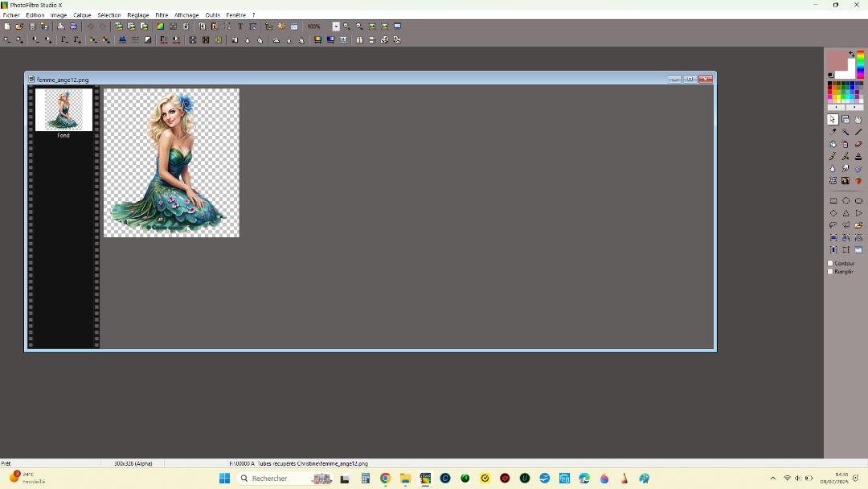Open File Explorer from taskbar
The width and height of the screenshot is (868, 489).
[405, 479]
